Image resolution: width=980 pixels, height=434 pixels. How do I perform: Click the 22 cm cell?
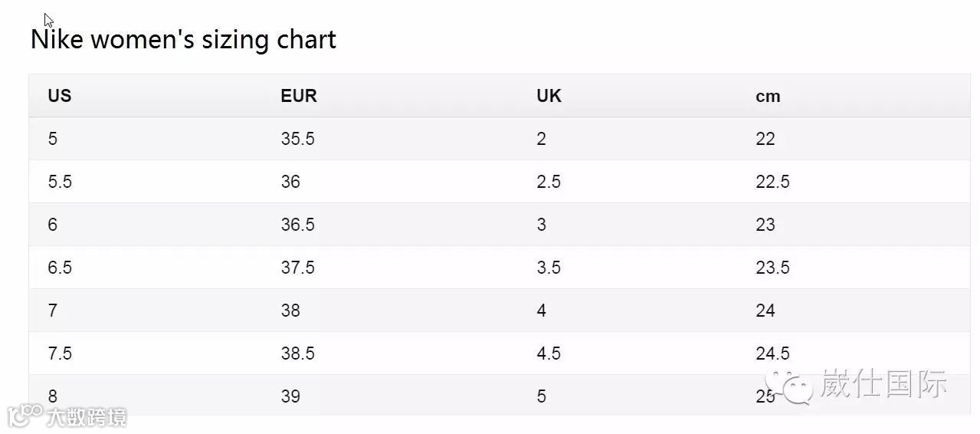(765, 139)
